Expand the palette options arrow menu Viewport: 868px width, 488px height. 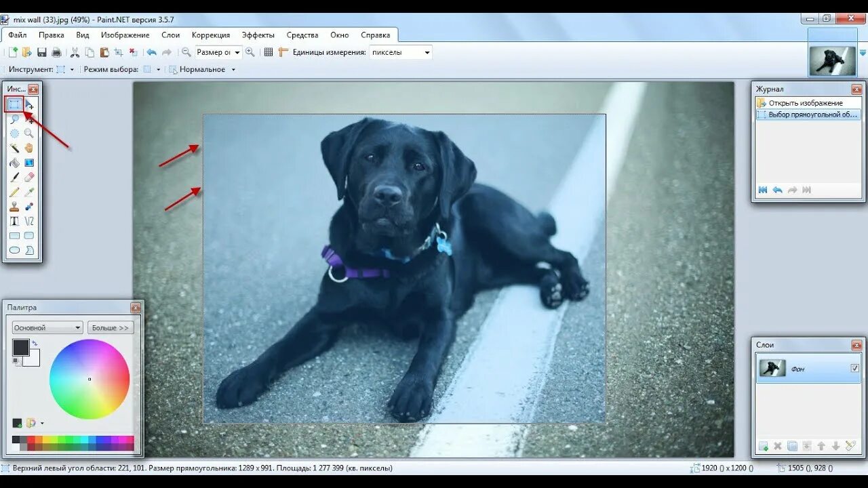[42, 423]
